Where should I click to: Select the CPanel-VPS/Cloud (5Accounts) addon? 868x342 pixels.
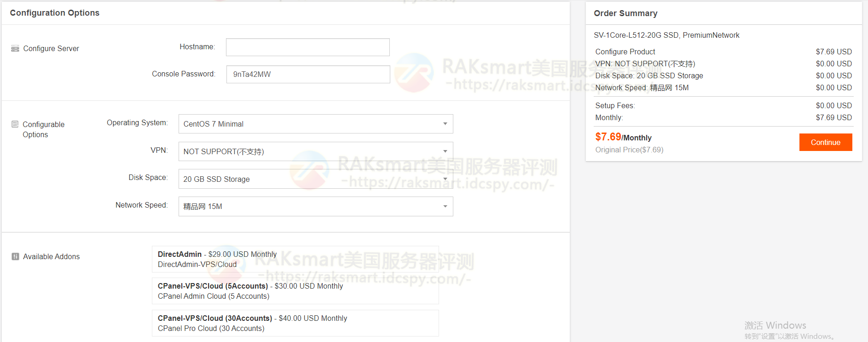pyautogui.click(x=295, y=291)
